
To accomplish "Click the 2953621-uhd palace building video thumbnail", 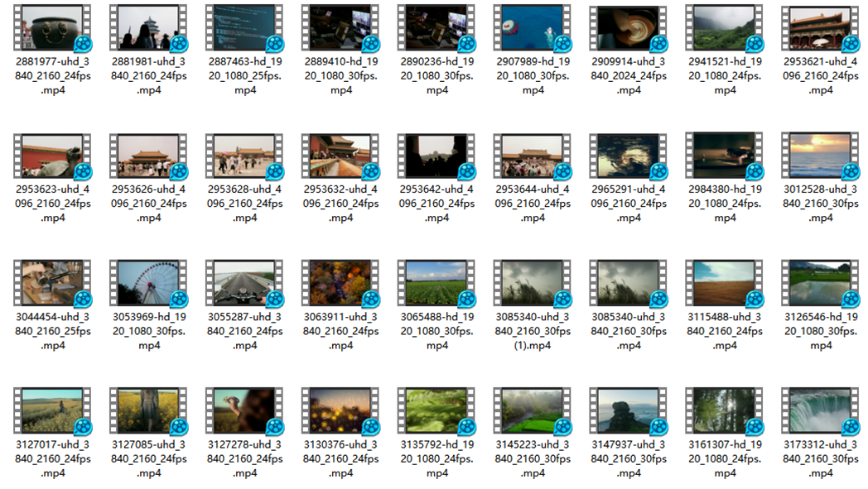I will click(821, 27).
